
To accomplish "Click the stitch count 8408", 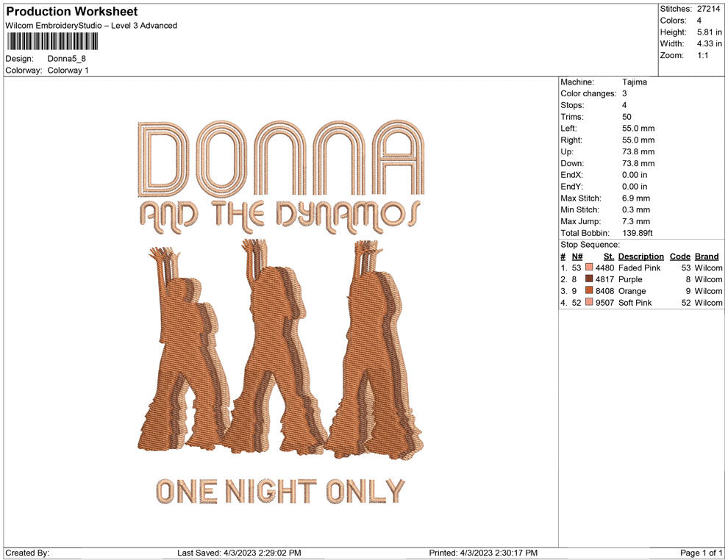I will 604,291.
